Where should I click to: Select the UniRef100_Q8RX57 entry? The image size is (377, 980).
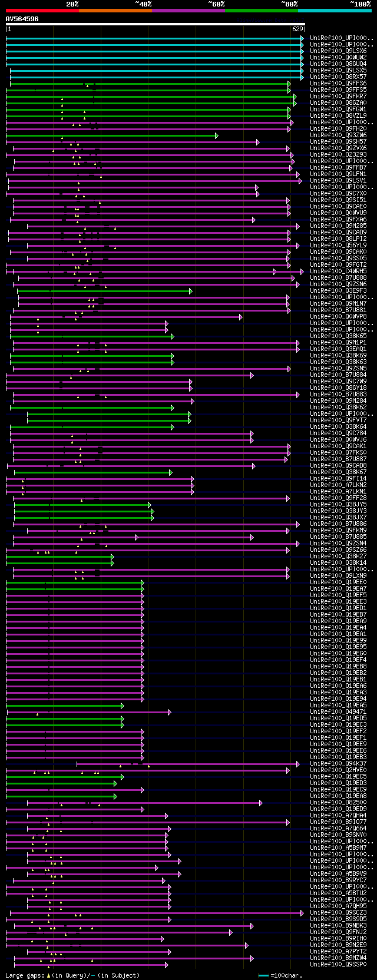(338, 77)
